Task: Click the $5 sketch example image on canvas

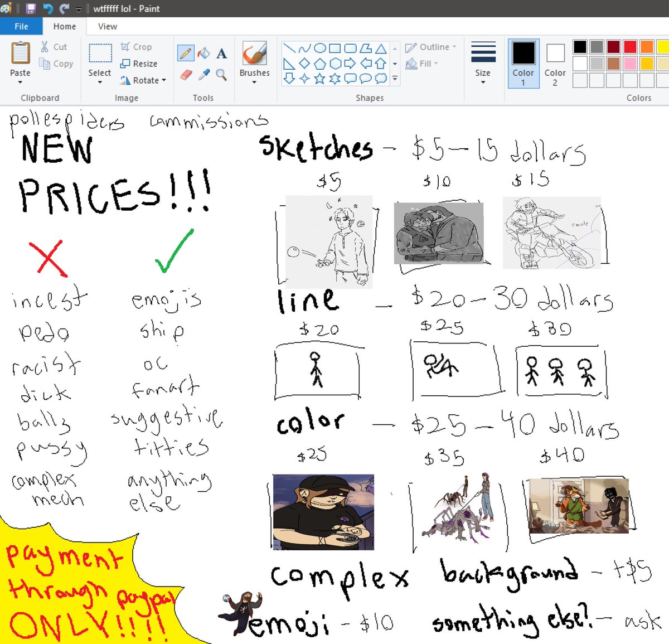Action: (329, 241)
